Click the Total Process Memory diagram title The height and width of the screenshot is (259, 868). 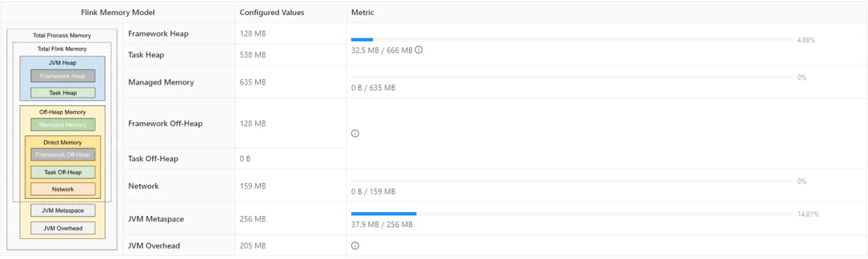62,35
